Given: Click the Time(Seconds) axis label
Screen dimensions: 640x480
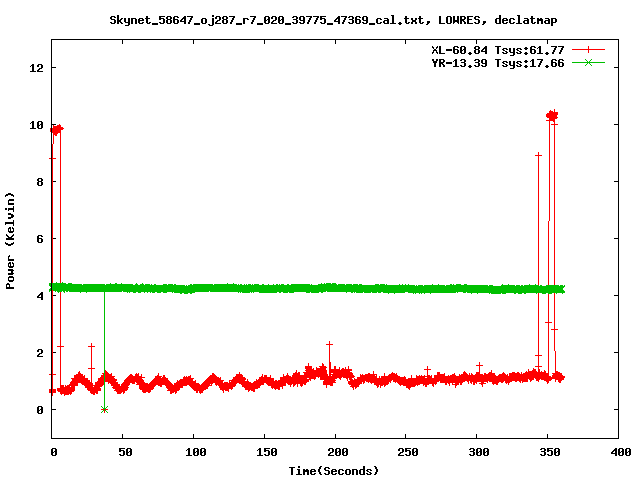Looking at the screenshot, I should point(333,471).
